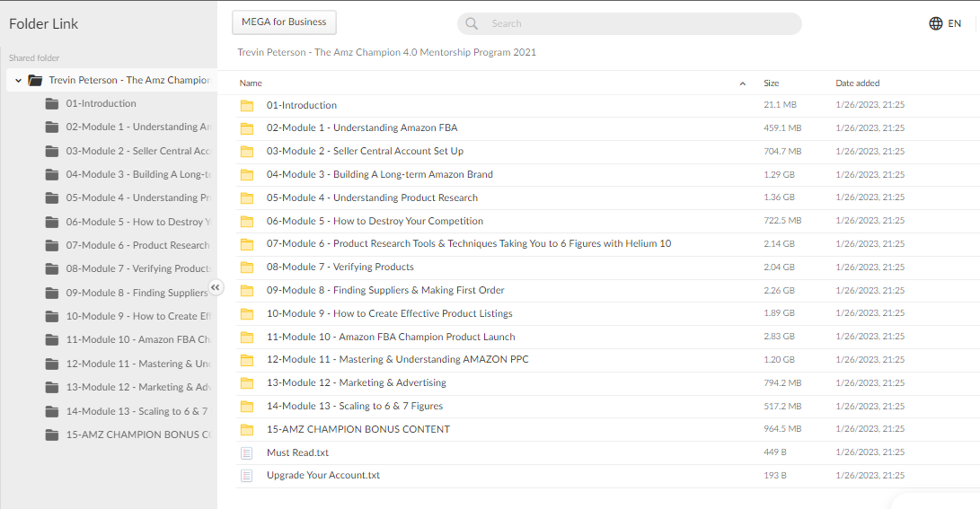Click file name 04-Module 3 - Building A Long-term Amazon Brand

tap(379, 174)
